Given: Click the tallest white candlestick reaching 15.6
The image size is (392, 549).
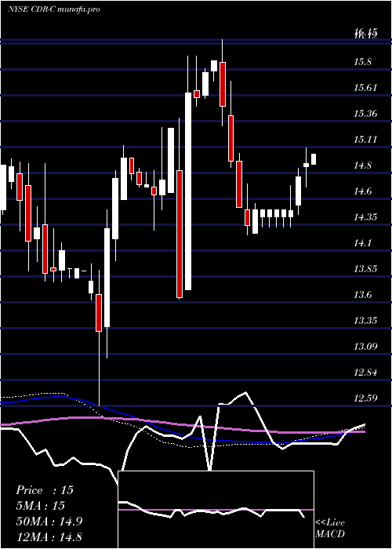Looking at the screenshot, I should pyautogui.click(x=188, y=191).
